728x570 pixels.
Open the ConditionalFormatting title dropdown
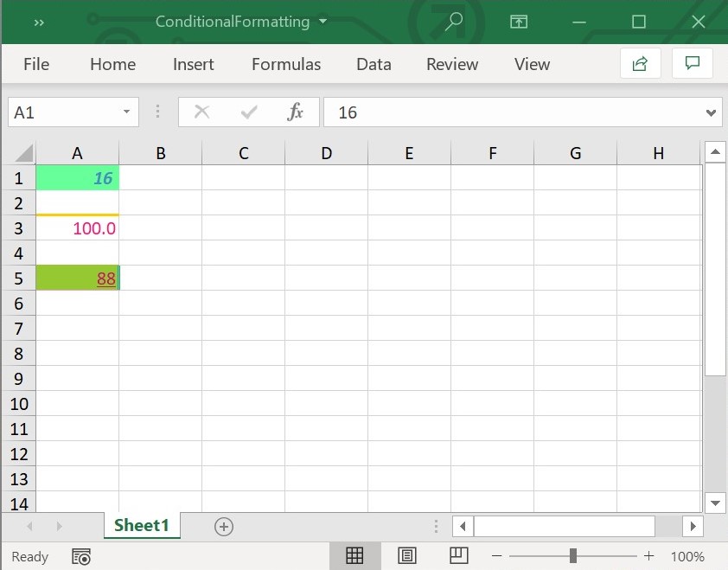pyautogui.click(x=323, y=22)
